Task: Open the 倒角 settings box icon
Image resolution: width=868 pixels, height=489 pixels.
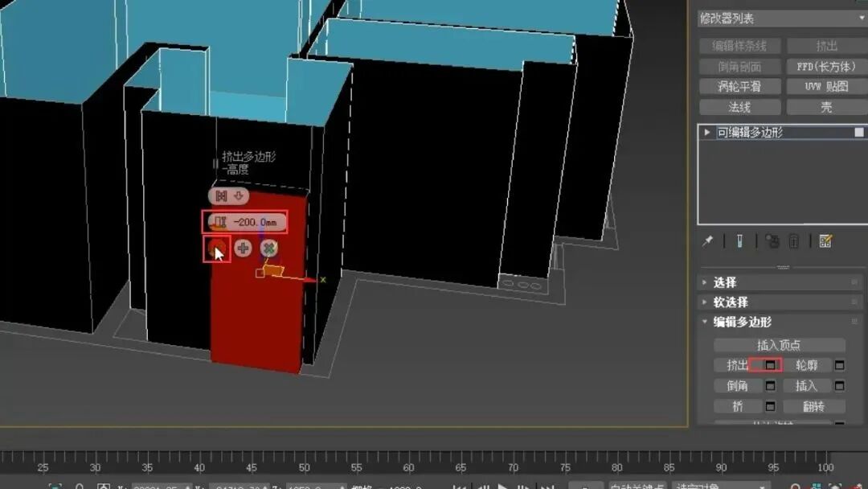Action: coord(770,386)
